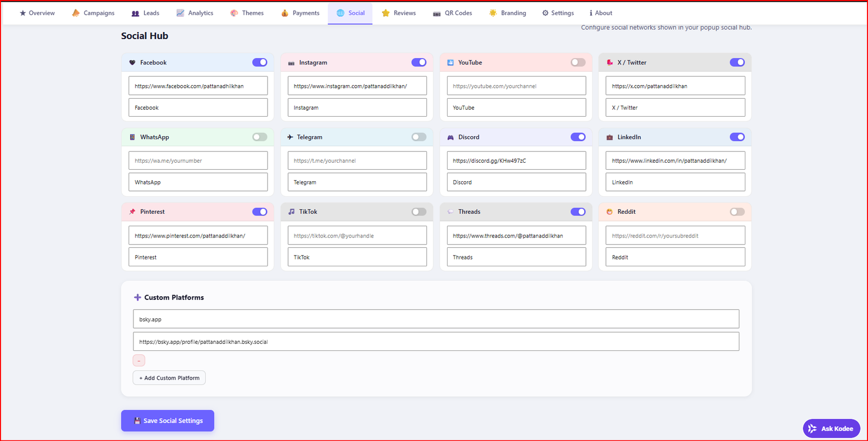
Task: Click the X / Twitter card icon
Action: (610, 62)
